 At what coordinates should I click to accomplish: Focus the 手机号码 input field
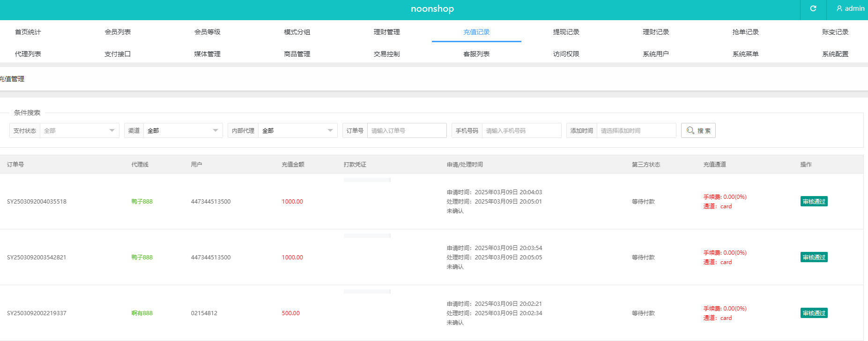[x=521, y=130]
